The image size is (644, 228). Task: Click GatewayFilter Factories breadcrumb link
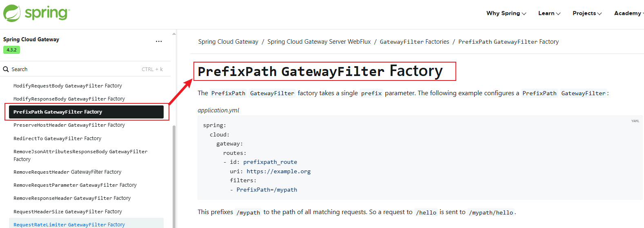point(414,42)
